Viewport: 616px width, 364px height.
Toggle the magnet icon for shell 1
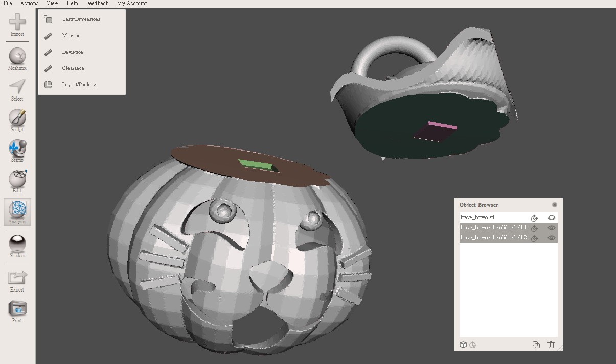click(535, 228)
